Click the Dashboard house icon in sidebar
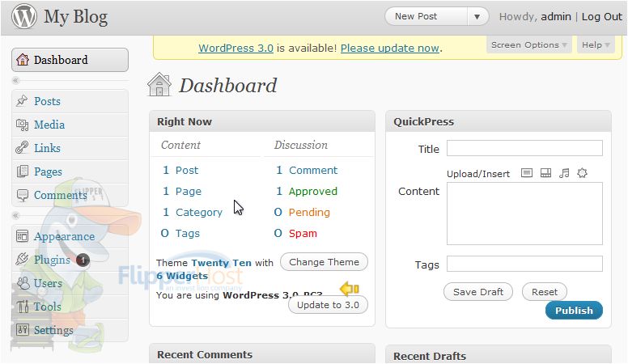The width and height of the screenshot is (628, 364). tap(23, 60)
